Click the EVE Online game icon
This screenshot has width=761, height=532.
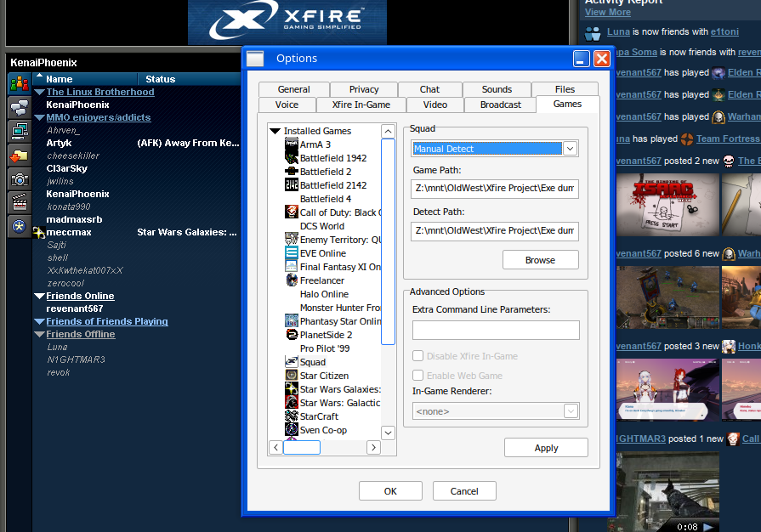click(x=291, y=252)
